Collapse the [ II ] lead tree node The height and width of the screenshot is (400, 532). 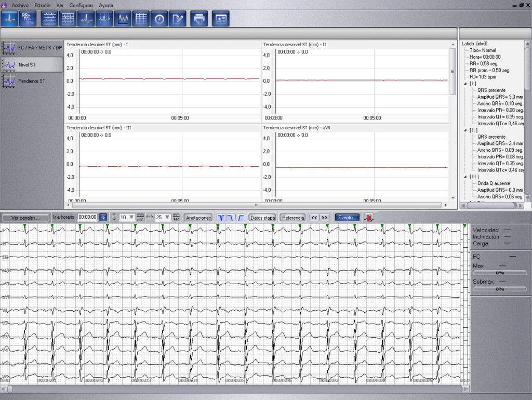point(466,130)
